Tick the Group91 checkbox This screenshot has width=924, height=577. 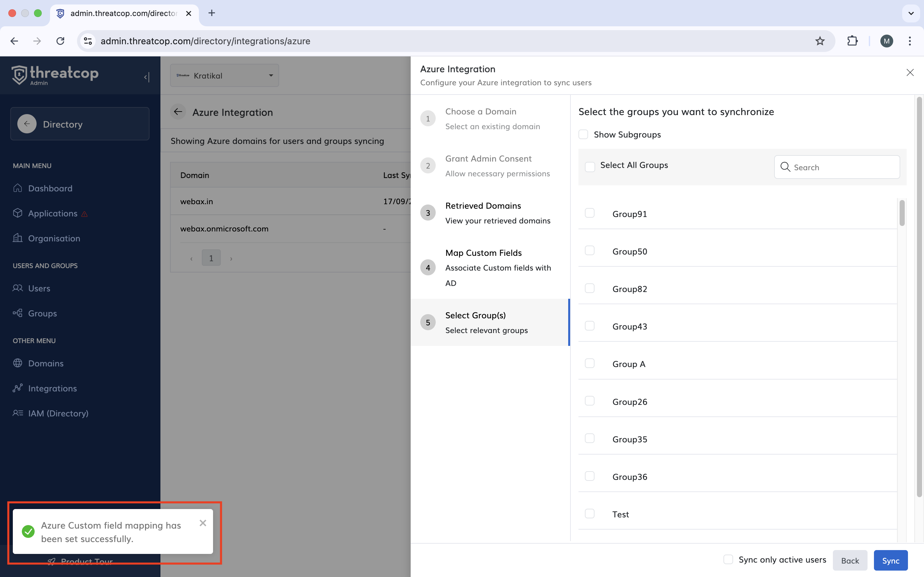589,213
